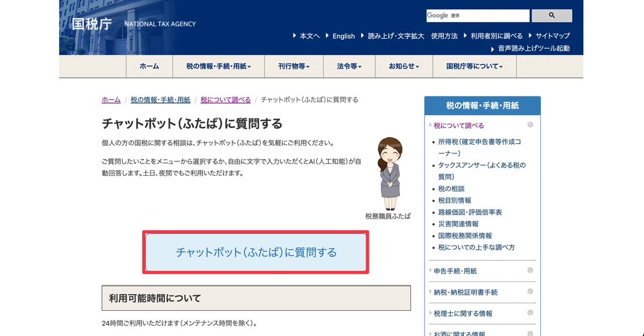
Task: Click the Google custom search input field
Action: coord(478,16)
